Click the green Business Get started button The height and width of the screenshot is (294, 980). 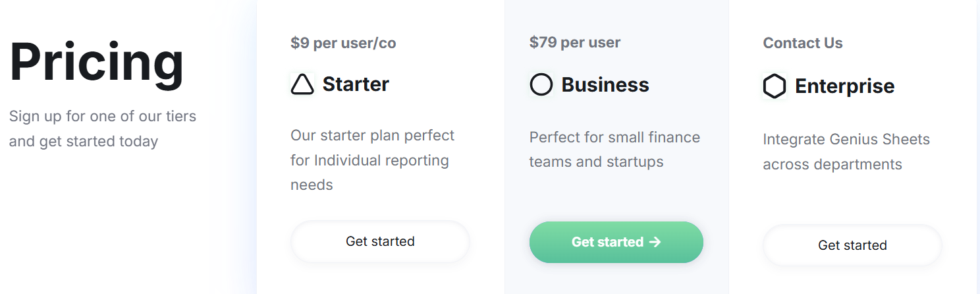(616, 242)
